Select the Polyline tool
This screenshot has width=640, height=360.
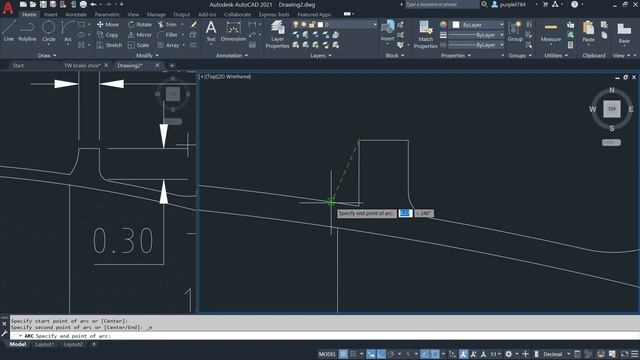[27, 31]
